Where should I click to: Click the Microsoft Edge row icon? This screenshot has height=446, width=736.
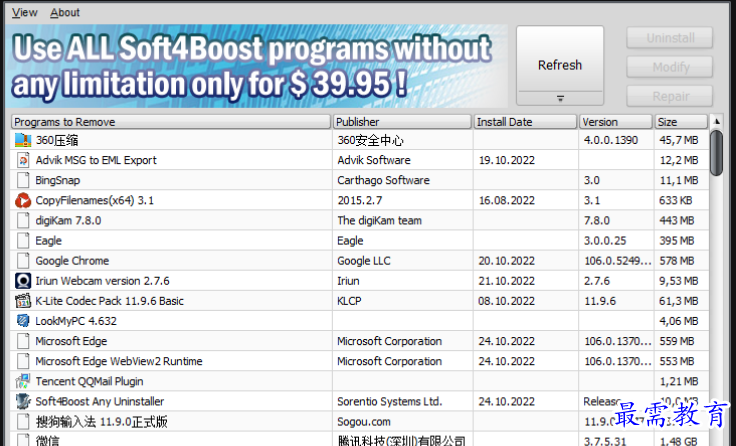23,341
